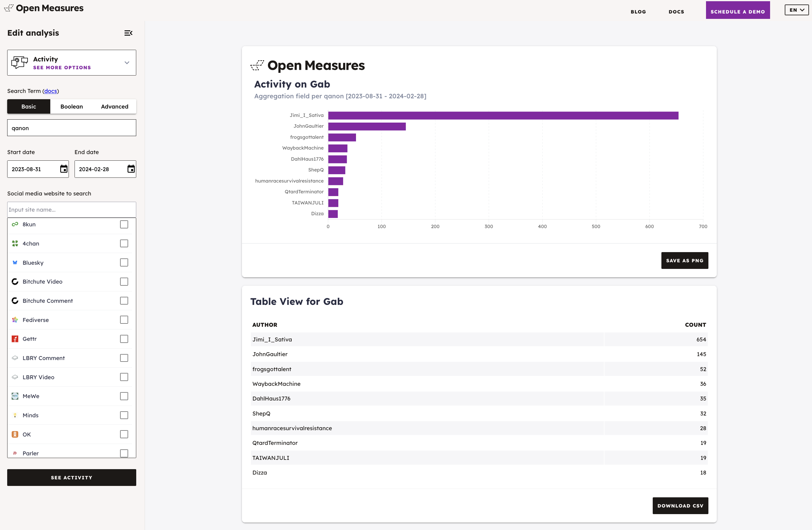Image resolution: width=812 pixels, height=530 pixels.
Task: Click the 4chan clover icon
Action: [15, 243]
